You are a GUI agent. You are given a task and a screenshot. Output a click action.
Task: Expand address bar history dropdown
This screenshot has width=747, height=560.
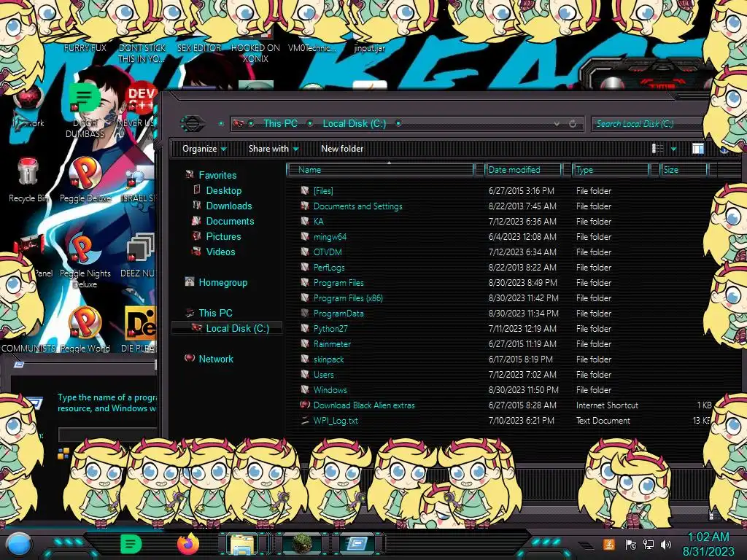(557, 124)
